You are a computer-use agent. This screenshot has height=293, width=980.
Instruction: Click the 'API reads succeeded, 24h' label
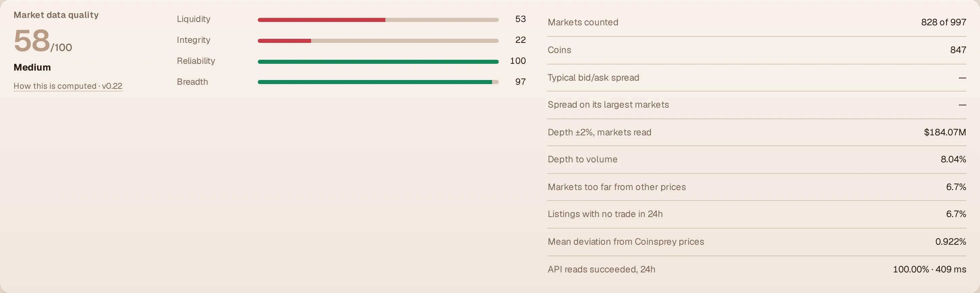(x=601, y=269)
